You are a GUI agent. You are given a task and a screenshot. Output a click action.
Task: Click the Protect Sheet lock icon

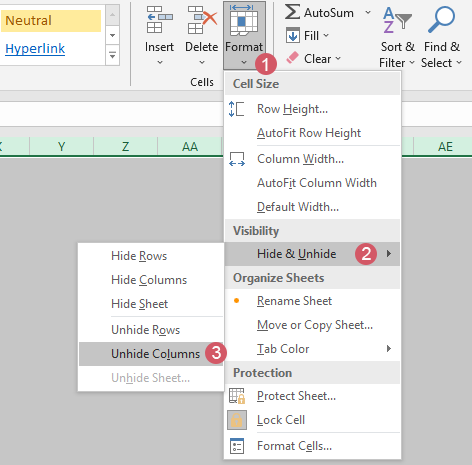tap(237, 396)
